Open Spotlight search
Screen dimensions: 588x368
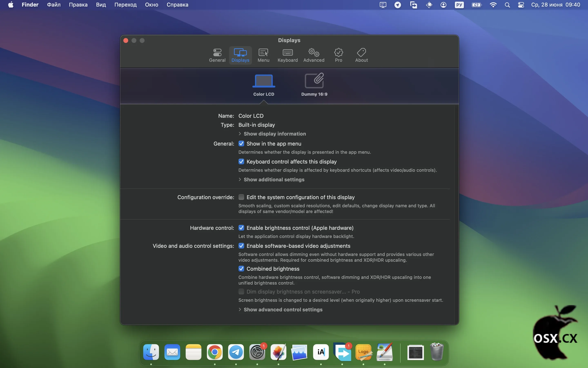(x=507, y=5)
